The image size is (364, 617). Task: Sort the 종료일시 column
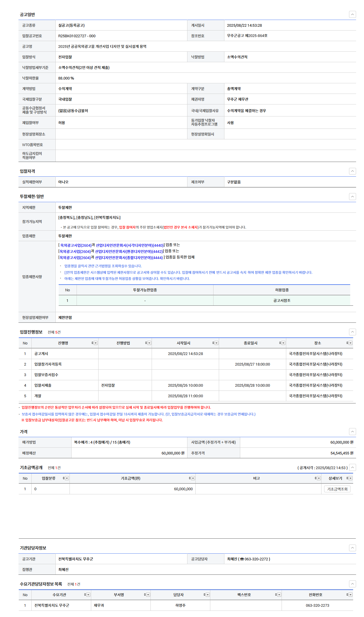click(x=280, y=343)
